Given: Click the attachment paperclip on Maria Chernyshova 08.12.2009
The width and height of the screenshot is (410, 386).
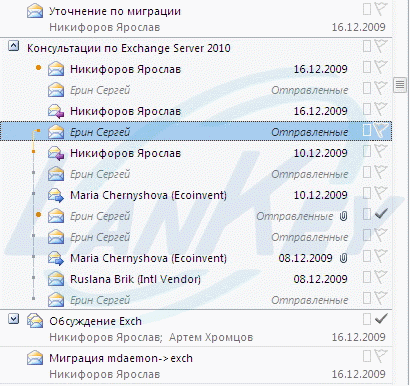Looking at the screenshot, I should point(343,258).
